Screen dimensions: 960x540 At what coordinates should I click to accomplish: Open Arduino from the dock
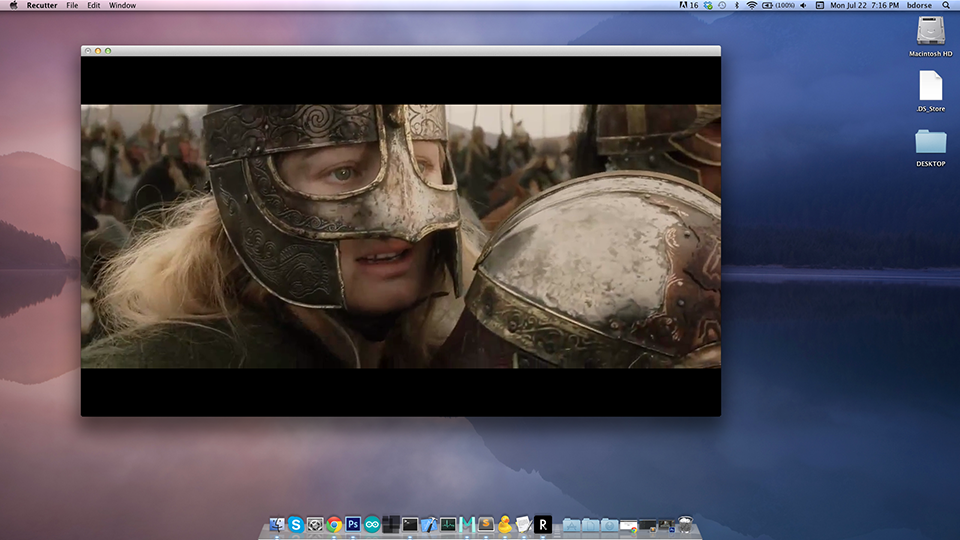pos(372,525)
